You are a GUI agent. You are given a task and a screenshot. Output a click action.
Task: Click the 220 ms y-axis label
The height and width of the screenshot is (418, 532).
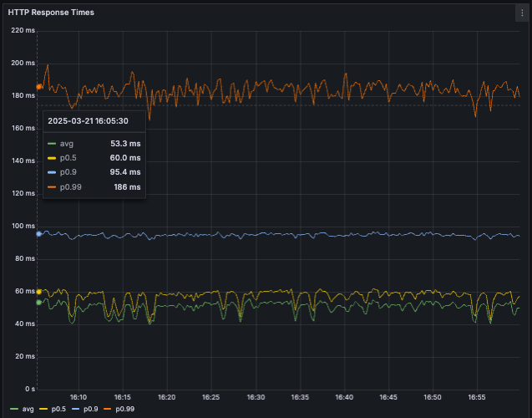click(23, 31)
